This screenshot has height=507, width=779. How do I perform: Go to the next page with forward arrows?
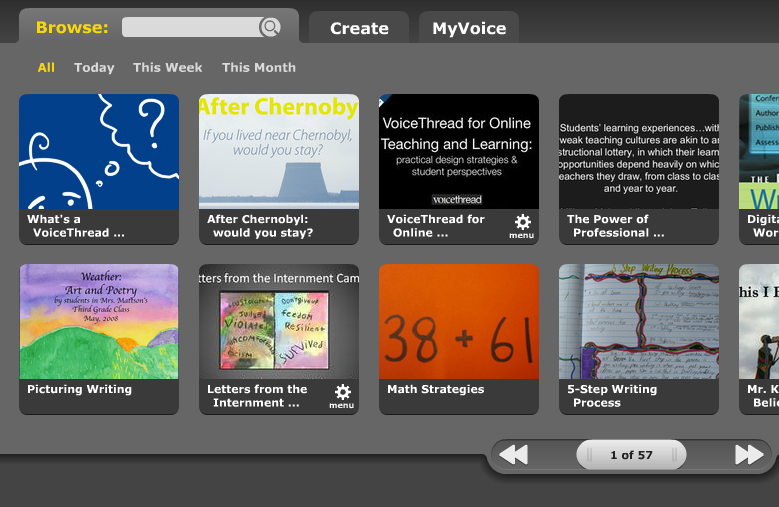coord(749,455)
